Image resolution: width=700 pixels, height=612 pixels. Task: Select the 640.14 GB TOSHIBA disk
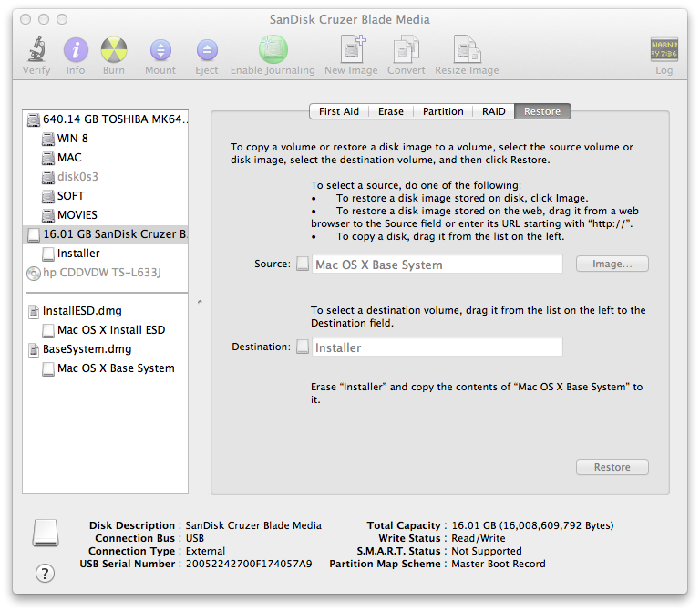106,119
